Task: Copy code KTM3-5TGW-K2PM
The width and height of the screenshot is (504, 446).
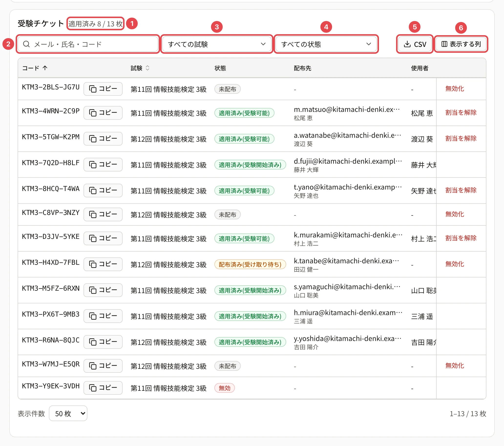Action: tap(103, 139)
